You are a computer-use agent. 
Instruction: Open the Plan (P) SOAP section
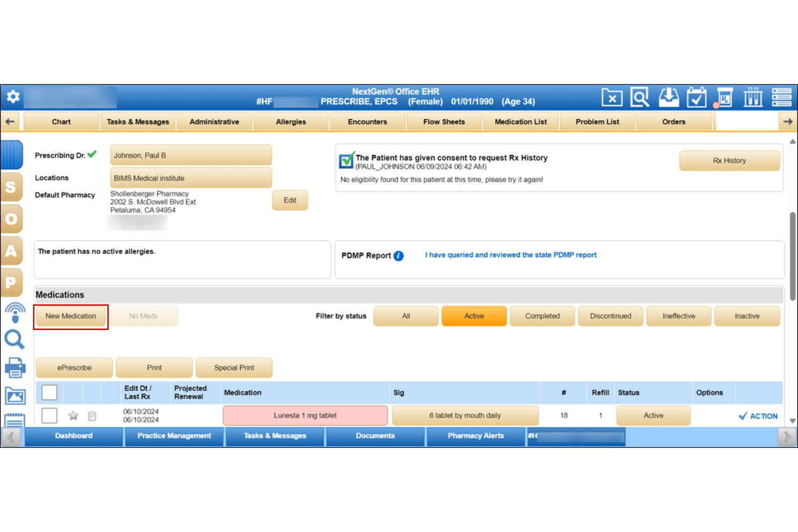pos(11,282)
